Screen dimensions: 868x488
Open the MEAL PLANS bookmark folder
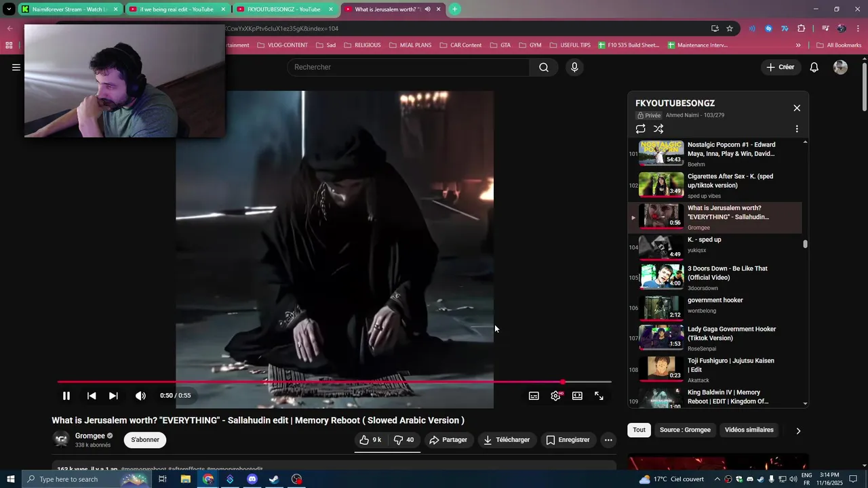pyautogui.click(x=410, y=45)
